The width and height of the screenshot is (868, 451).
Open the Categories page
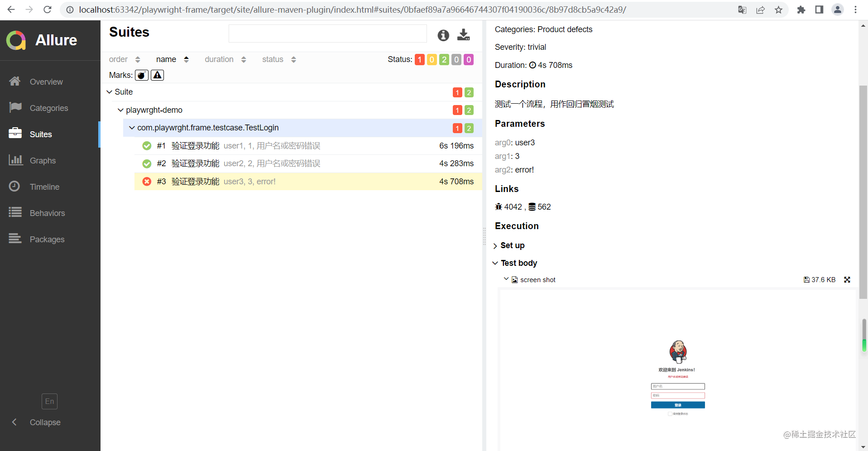pyautogui.click(x=50, y=108)
